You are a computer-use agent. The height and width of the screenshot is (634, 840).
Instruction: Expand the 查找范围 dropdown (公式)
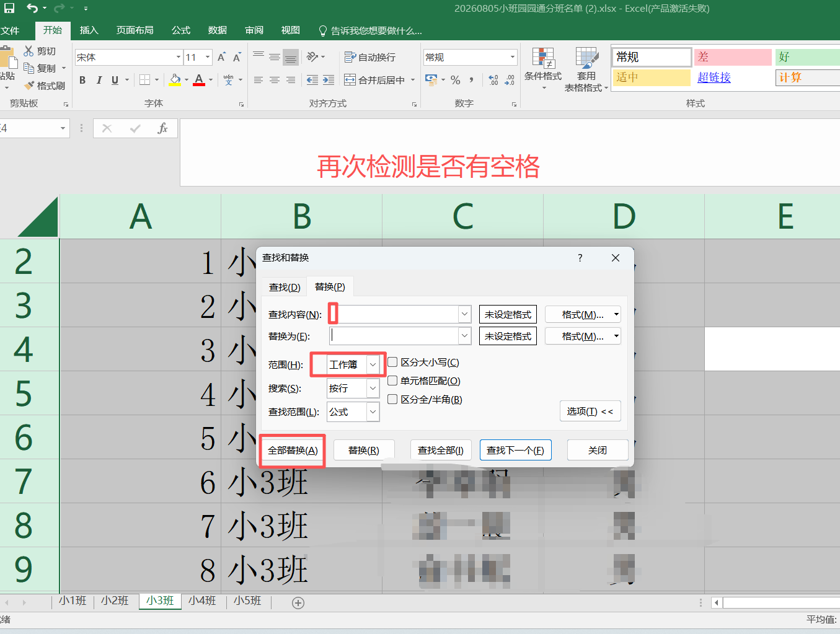(x=373, y=412)
